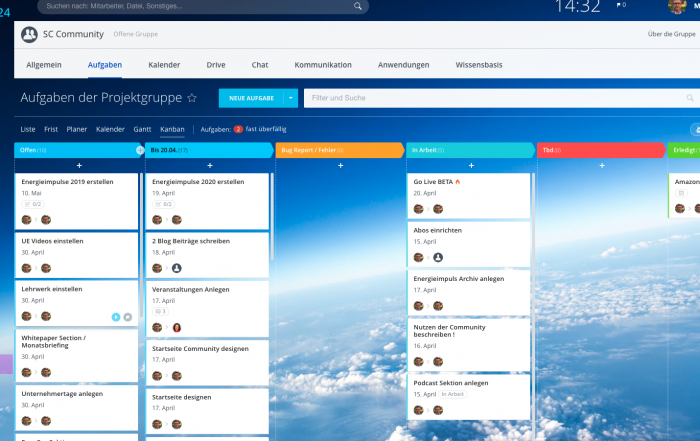
Task: Open the Wissensbasis tab
Action: pyautogui.click(x=478, y=65)
